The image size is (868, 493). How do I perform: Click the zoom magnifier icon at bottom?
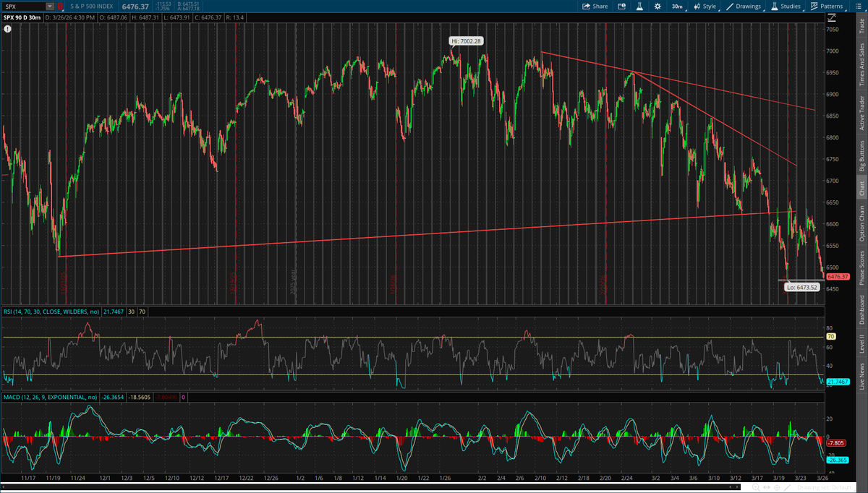point(756,488)
